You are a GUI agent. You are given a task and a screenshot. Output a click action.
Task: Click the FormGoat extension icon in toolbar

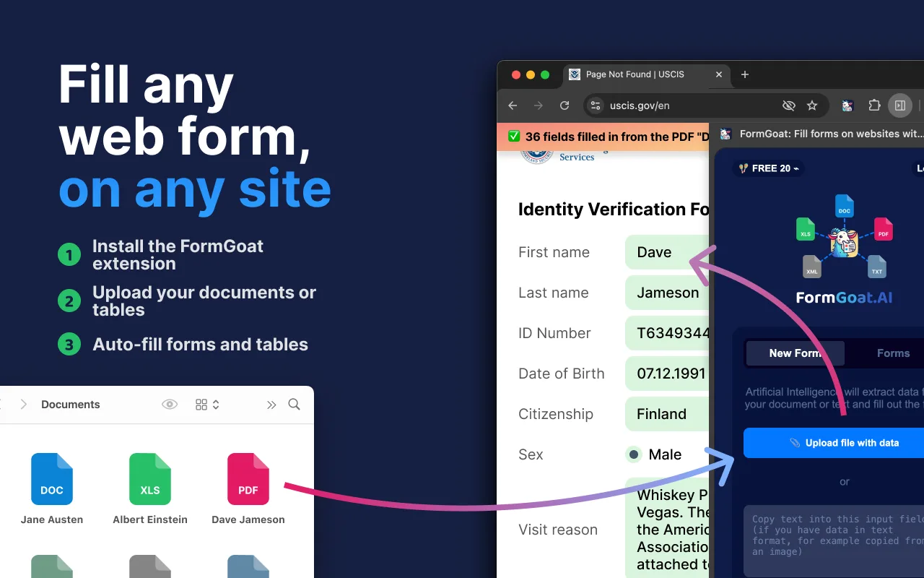[847, 105]
